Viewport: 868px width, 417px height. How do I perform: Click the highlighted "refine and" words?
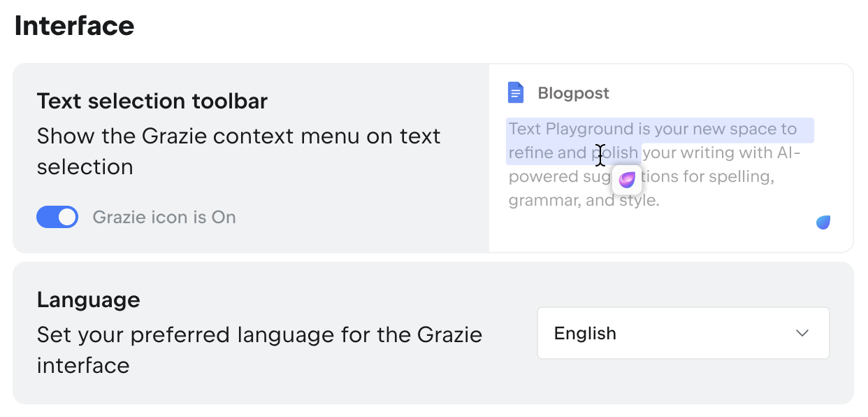pos(547,153)
